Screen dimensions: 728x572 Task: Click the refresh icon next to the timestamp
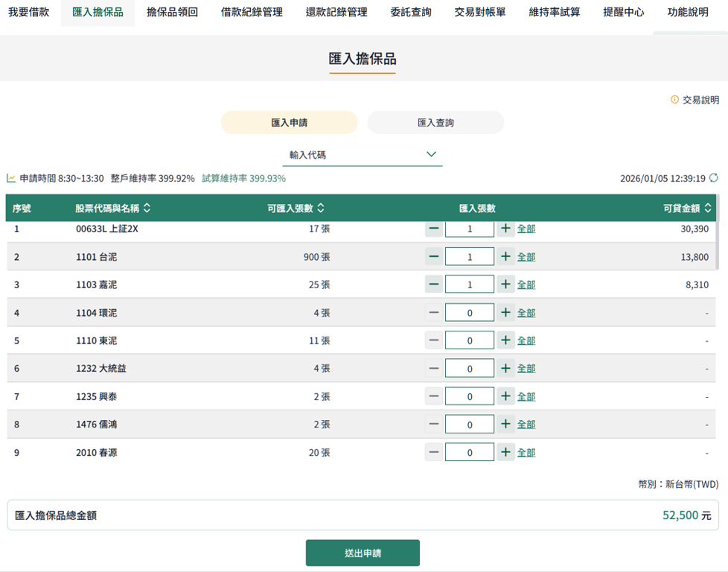pyautogui.click(x=714, y=178)
